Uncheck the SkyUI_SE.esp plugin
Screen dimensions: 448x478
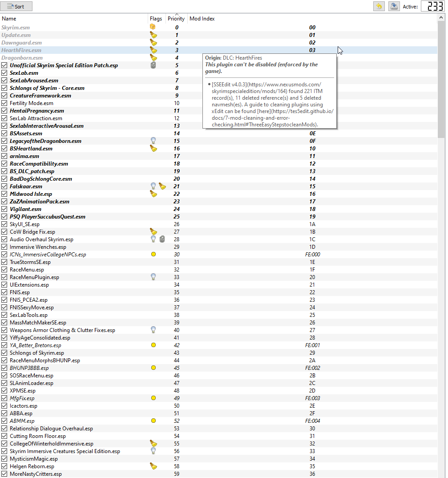[4, 224]
